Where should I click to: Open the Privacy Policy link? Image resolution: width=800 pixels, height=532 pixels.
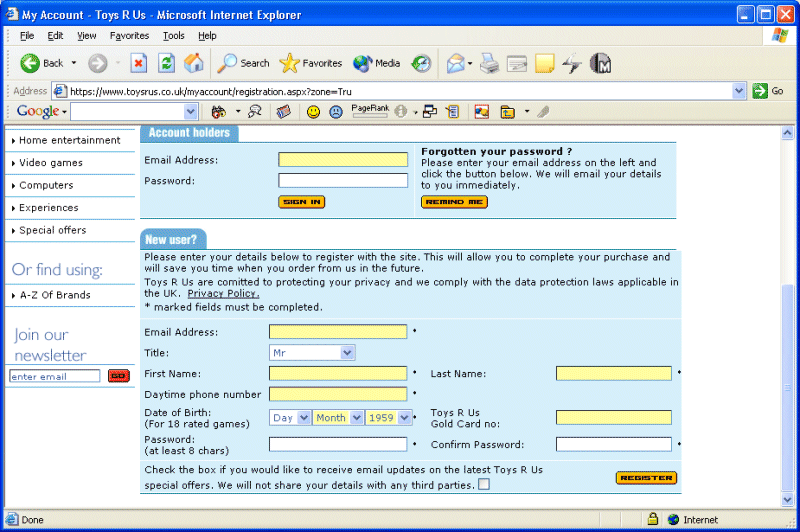click(223, 293)
